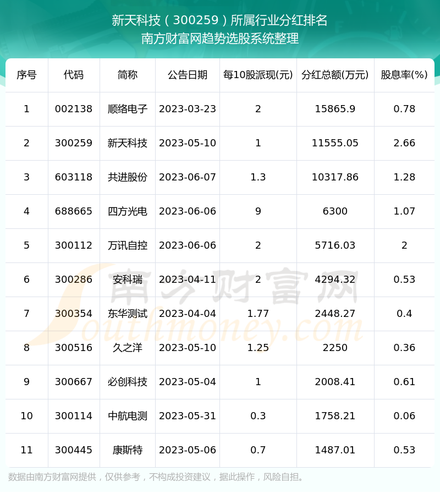This screenshot has height=504, width=440.
Task: Click the date 2023-05-04
Action: coord(188,381)
